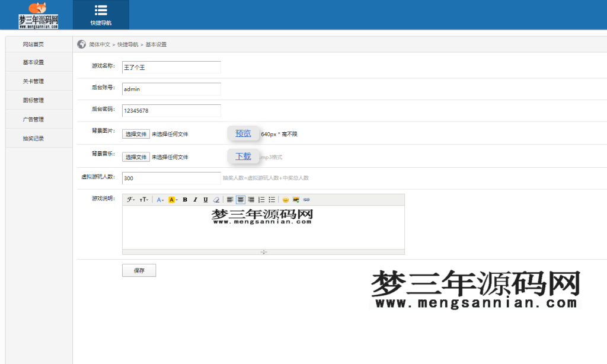
Task: Switch to the 快捷导航 tab
Action: coord(100,15)
